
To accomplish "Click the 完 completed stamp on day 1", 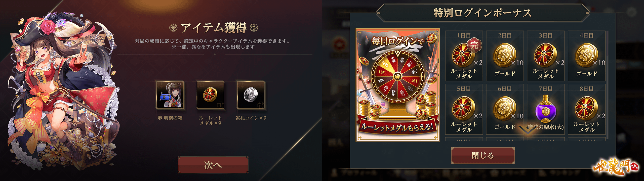I will (x=474, y=45).
